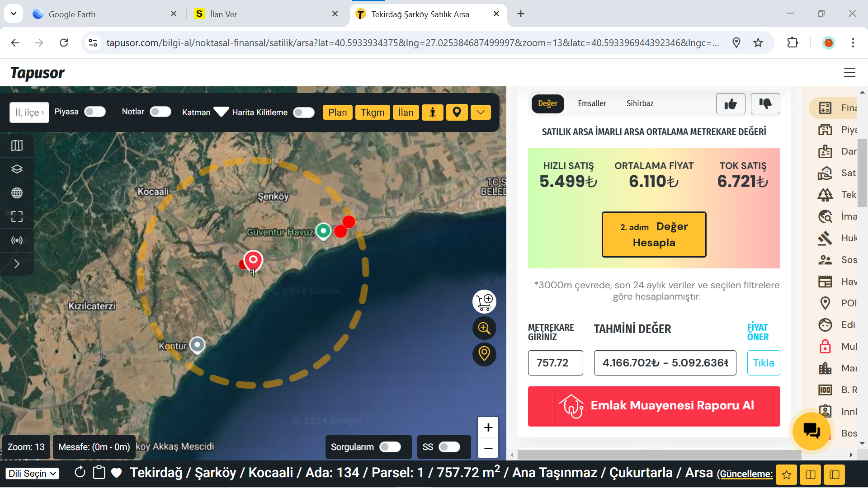Expand the left map sidebar arrow
The image size is (868, 488).
[x=17, y=264]
